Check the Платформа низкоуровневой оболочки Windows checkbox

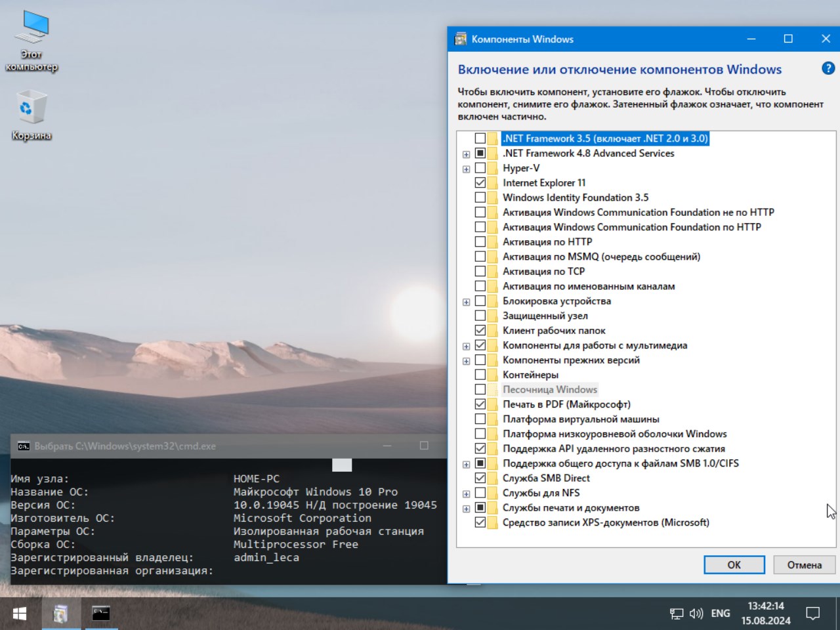(480, 434)
